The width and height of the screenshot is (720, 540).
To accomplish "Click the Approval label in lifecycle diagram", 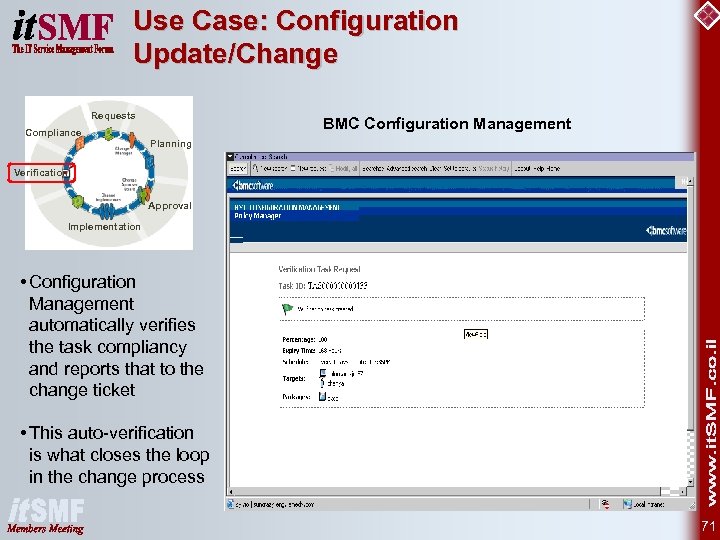I will coord(170,206).
